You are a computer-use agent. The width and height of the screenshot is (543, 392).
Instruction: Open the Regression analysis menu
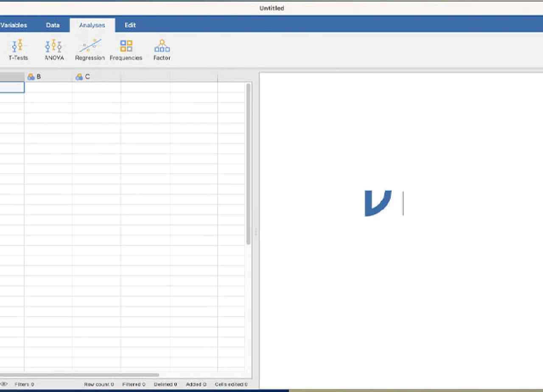click(x=90, y=50)
